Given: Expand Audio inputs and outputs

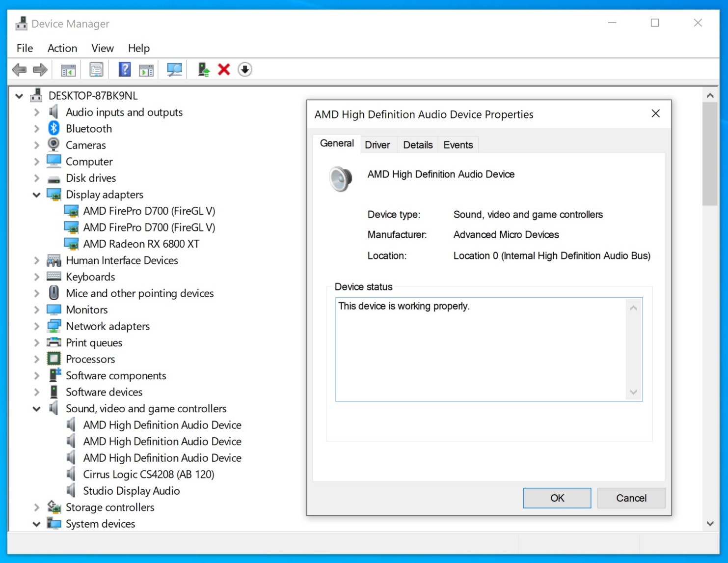Looking at the screenshot, I should click(x=36, y=112).
